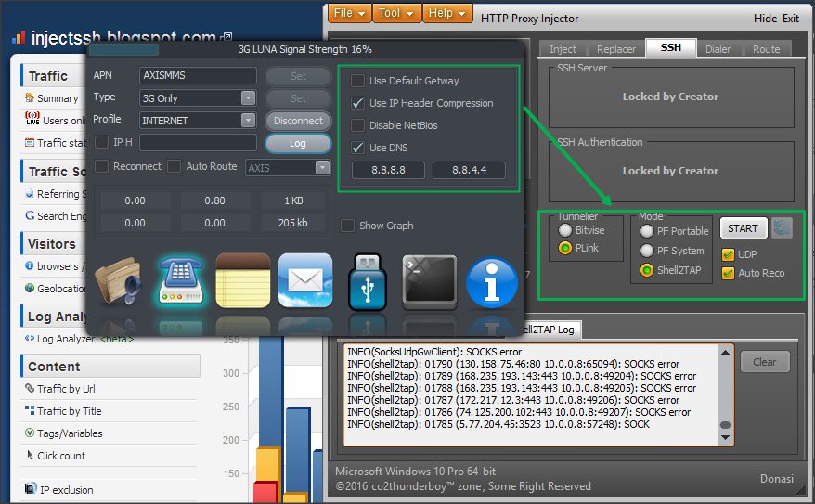
Task: Click the blue info dock icon
Action: tap(492, 283)
